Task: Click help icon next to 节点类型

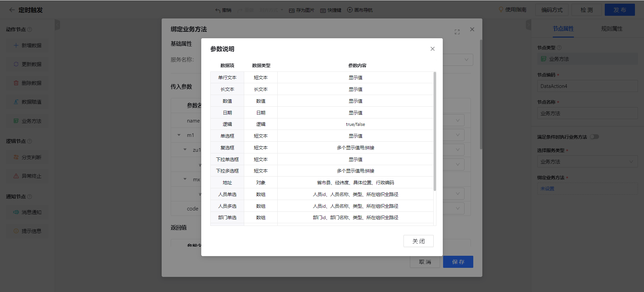Action: (559, 48)
